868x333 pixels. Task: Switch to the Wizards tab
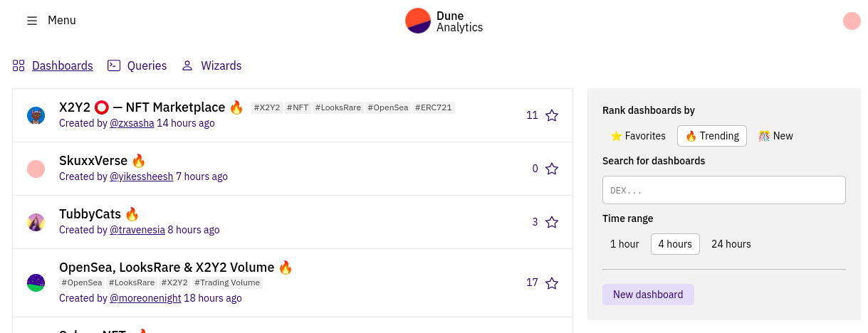pyautogui.click(x=211, y=65)
